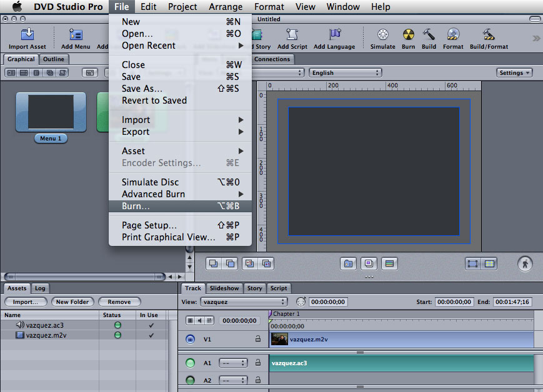This screenshot has height=392, width=543.
Task: Click the timecode clock icon in Track editor
Action: coord(301,301)
